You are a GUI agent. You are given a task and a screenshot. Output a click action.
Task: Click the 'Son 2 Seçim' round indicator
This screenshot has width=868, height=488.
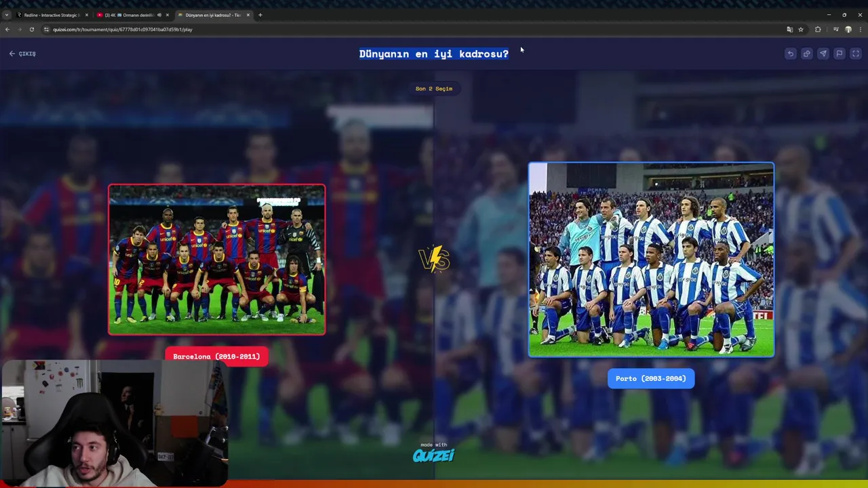[434, 88]
